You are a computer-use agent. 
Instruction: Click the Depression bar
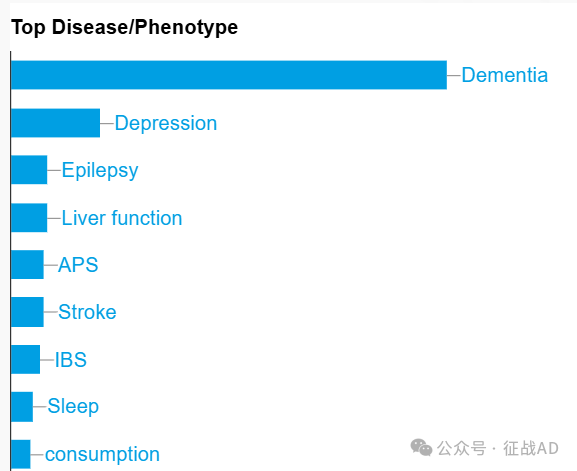(x=56, y=123)
